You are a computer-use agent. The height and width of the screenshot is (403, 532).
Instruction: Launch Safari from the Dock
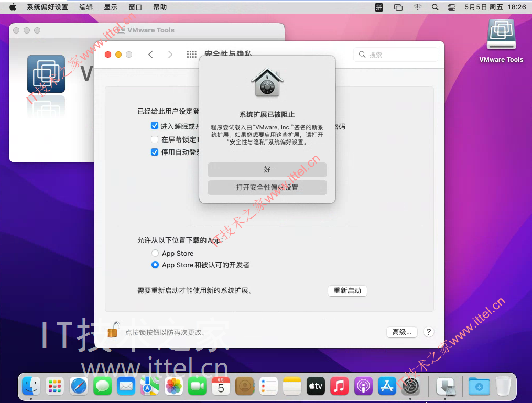[x=79, y=386]
